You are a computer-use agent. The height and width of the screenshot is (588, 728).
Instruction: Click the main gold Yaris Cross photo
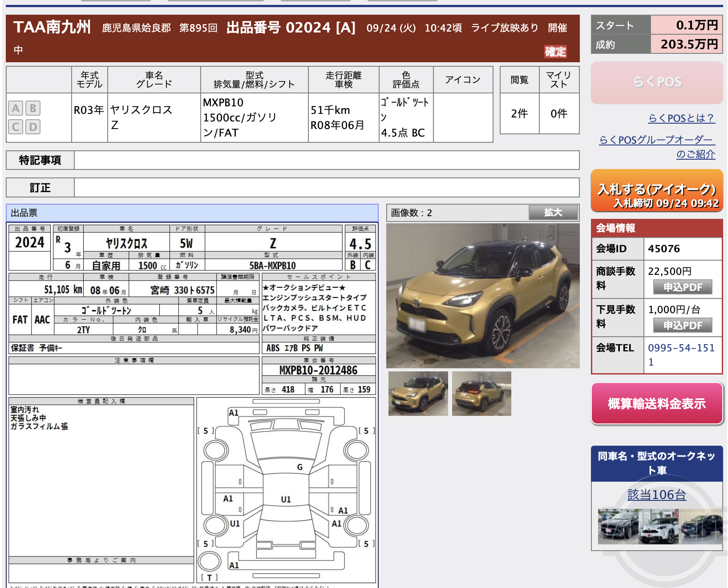point(483,294)
